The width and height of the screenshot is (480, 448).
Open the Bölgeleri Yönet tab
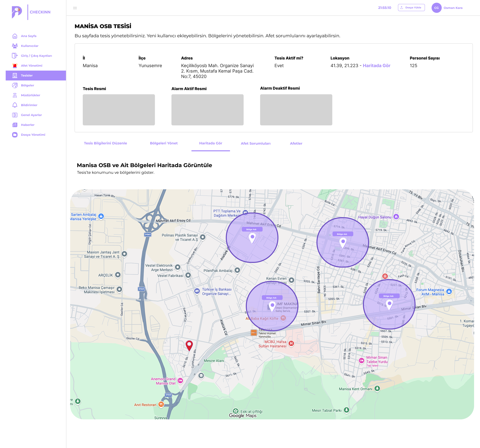(x=164, y=143)
